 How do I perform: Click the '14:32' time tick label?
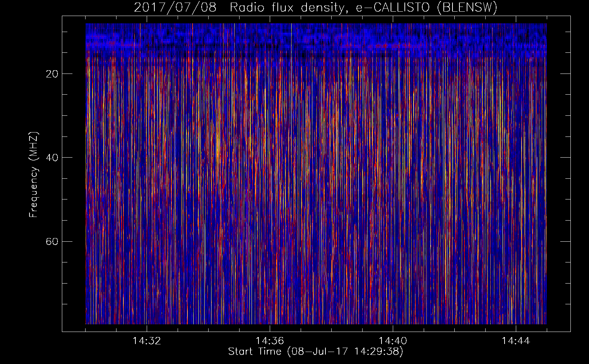pos(147,341)
